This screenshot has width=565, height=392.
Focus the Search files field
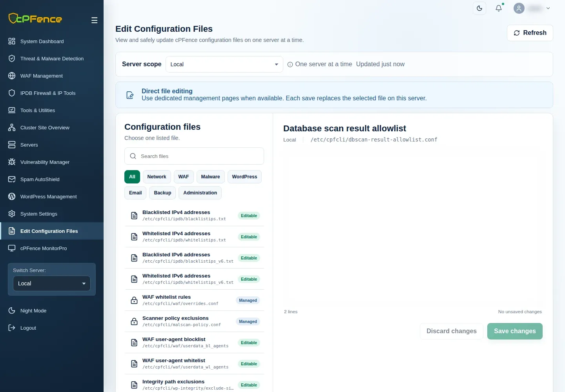coord(194,156)
